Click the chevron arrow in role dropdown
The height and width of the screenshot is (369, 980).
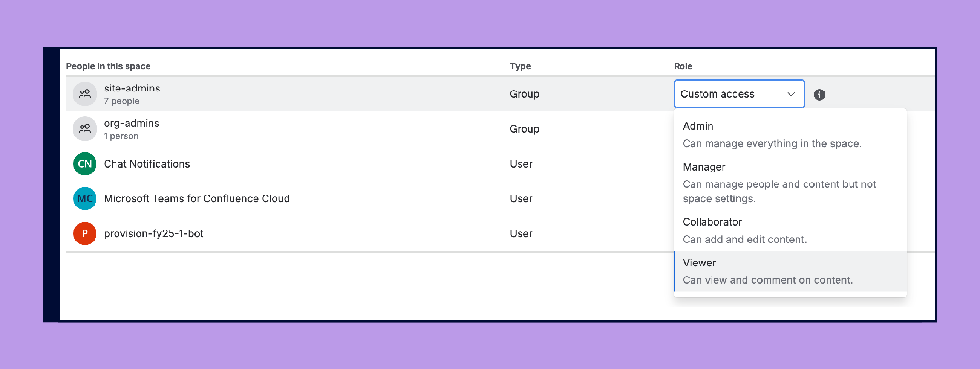791,94
